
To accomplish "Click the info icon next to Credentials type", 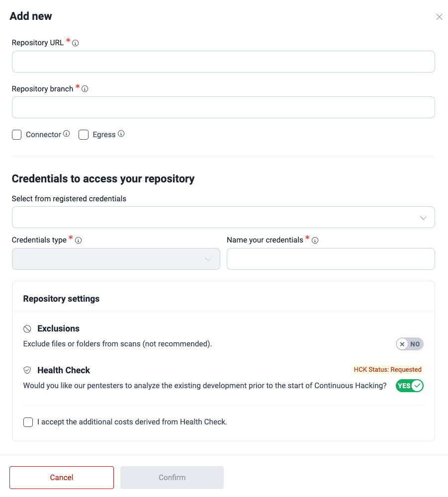I will pos(79,240).
